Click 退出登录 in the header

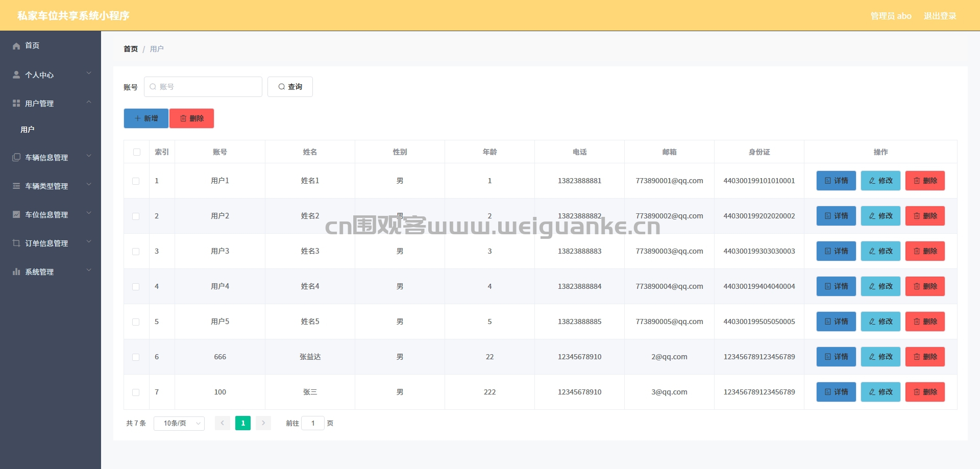coord(940,16)
